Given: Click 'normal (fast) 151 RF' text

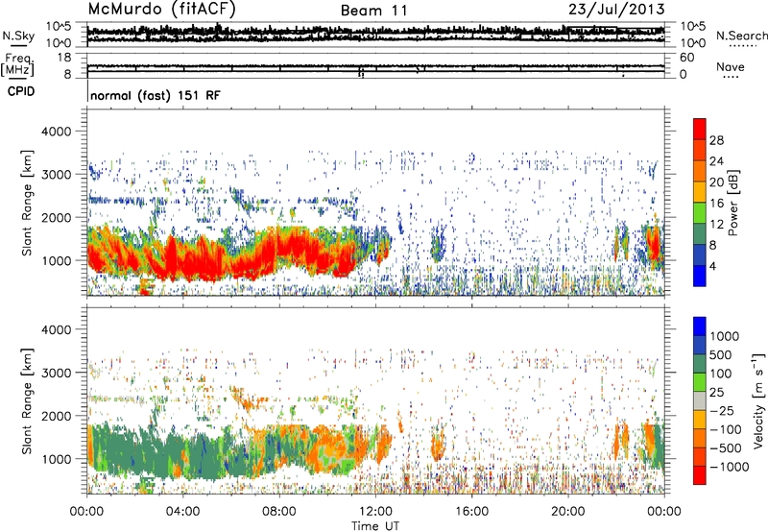Looking at the screenshot, I should pyautogui.click(x=156, y=95).
